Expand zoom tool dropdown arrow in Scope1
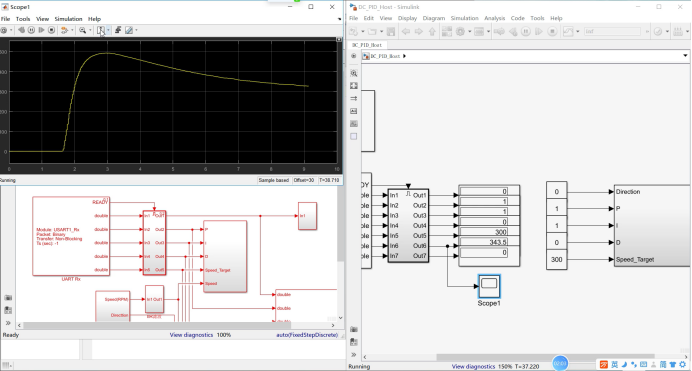Screen dimensions: 692x371 click(90, 30)
